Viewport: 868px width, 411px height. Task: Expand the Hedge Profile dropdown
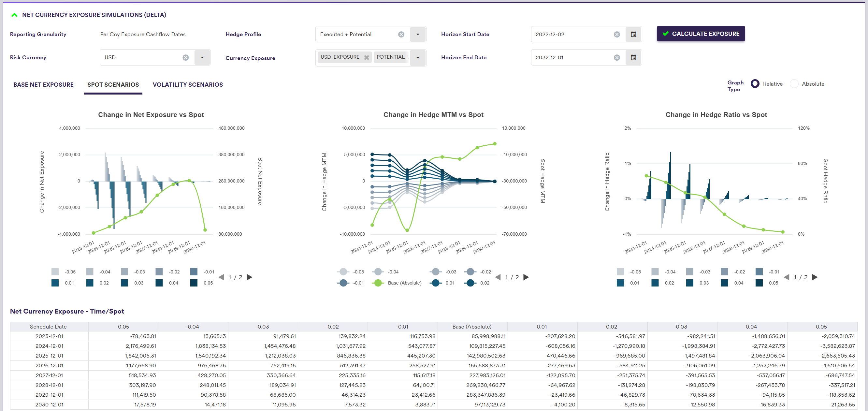click(417, 35)
